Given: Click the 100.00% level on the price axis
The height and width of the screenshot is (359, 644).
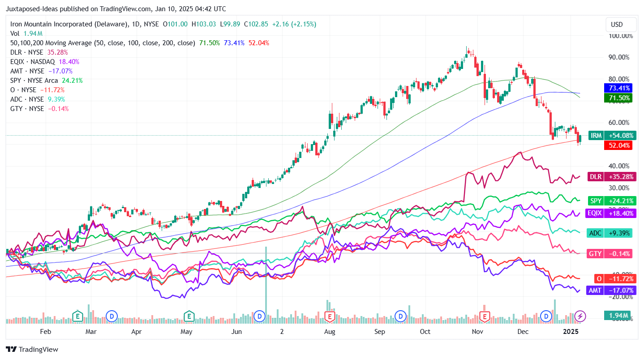Looking at the screenshot, I should pyautogui.click(x=620, y=35).
